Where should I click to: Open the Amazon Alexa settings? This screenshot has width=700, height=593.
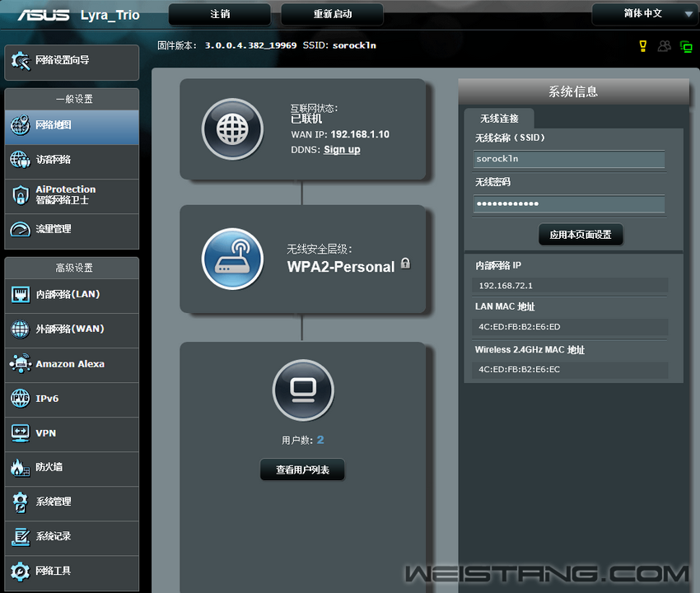pos(72,364)
